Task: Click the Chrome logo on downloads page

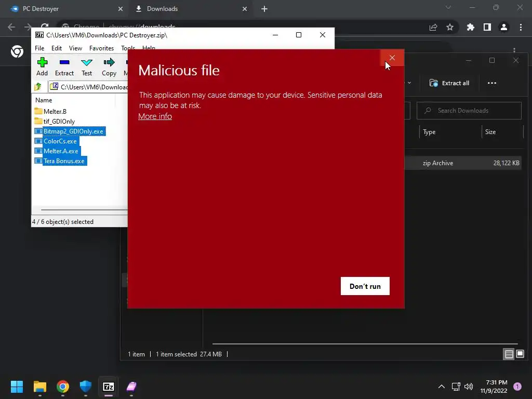Action: point(17,51)
